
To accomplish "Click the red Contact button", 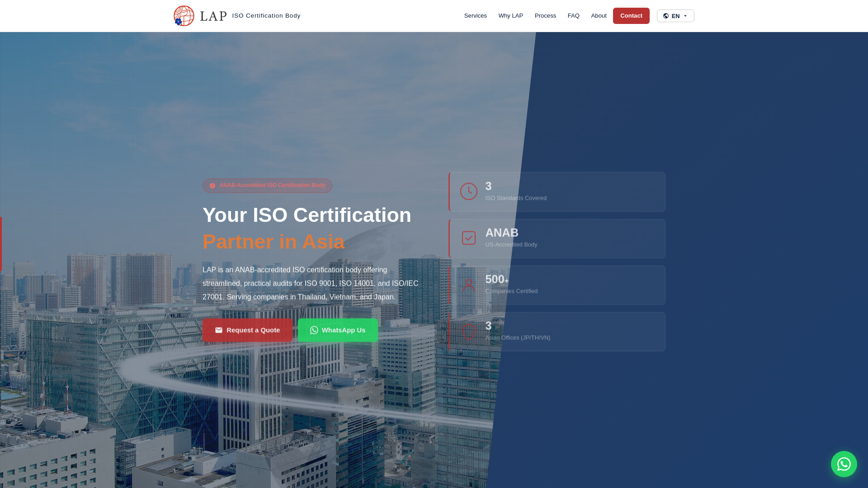I will click(x=631, y=16).
